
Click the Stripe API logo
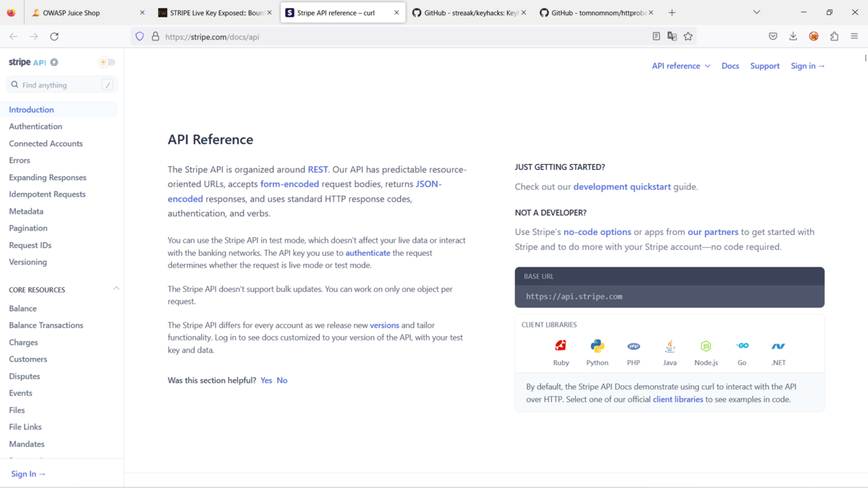pos(27,62)
